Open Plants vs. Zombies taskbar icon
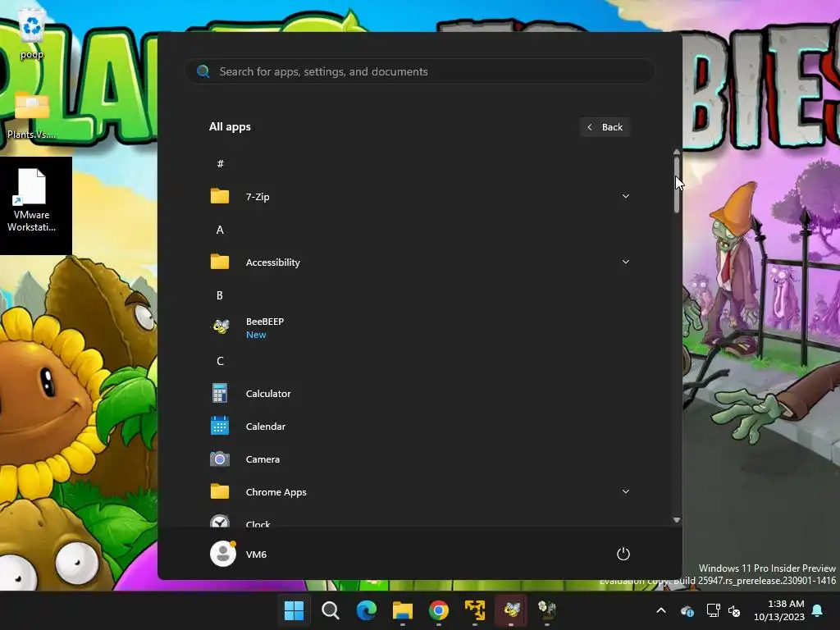Image resolution: width=840 pixels, height=630 pixels. coord(547,610)
